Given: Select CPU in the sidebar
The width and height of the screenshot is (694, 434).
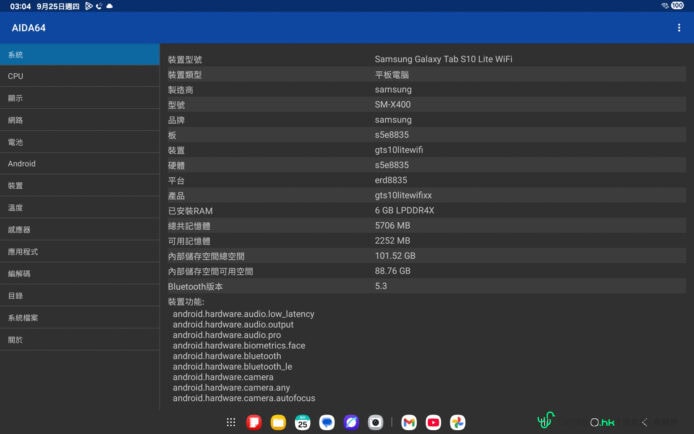Looking at the screenshot, I should tap(80, 76).
